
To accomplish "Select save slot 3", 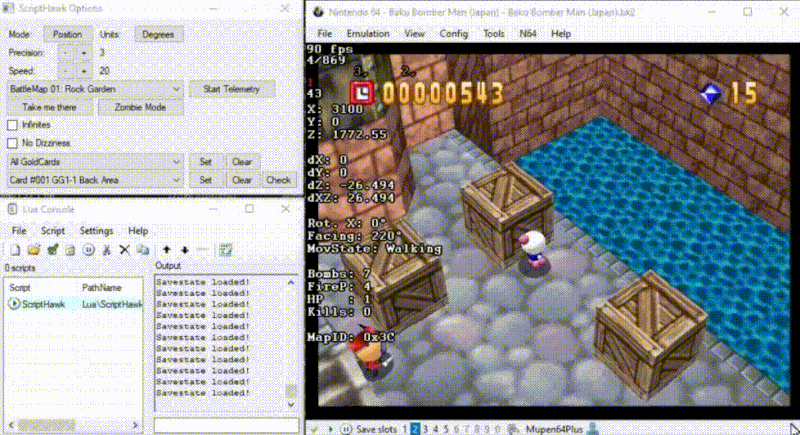I will tap(425, 429).
